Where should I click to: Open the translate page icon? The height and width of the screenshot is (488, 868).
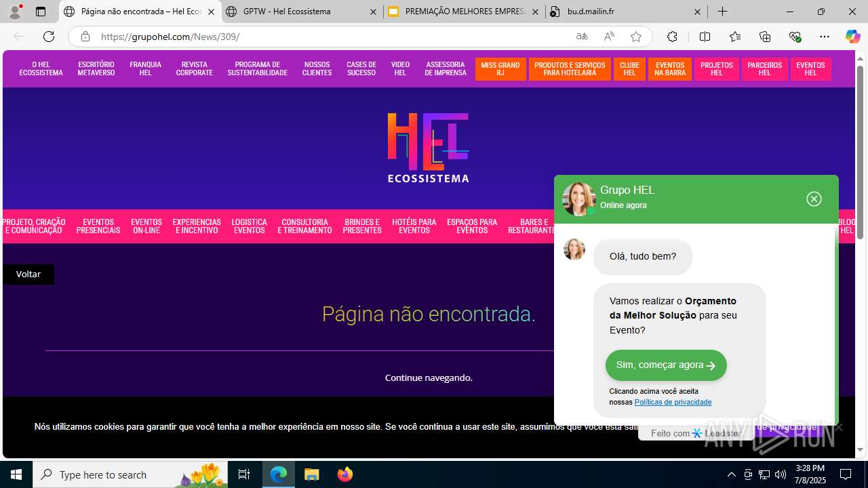(x=581, y=37)
